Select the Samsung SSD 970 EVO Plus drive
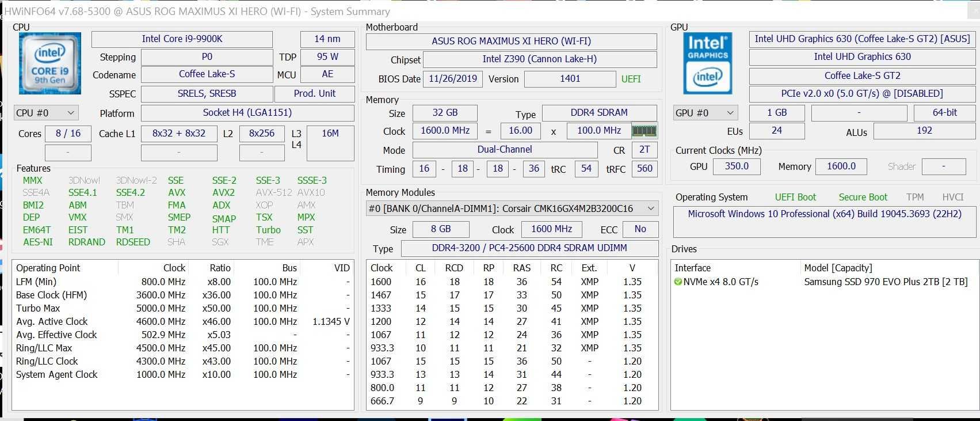Viewport: 980px width, 421px height. [x=886, y=282]
